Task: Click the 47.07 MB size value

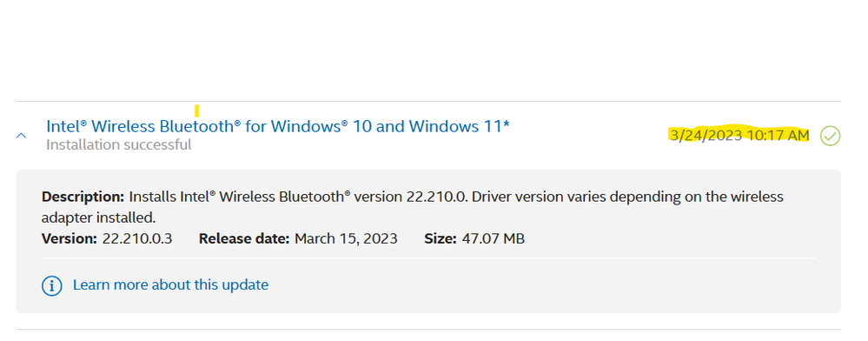Action: click(x=492, y=239)
